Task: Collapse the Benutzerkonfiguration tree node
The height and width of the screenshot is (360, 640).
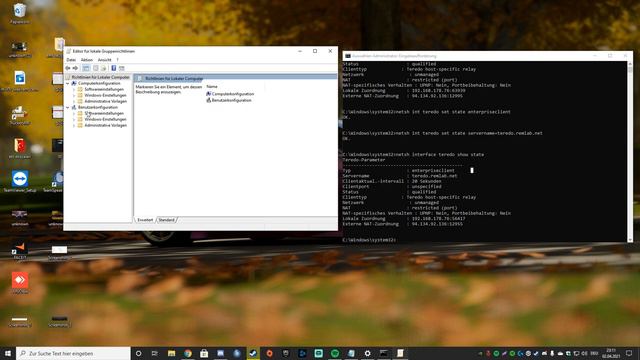Action: point(68,107)
